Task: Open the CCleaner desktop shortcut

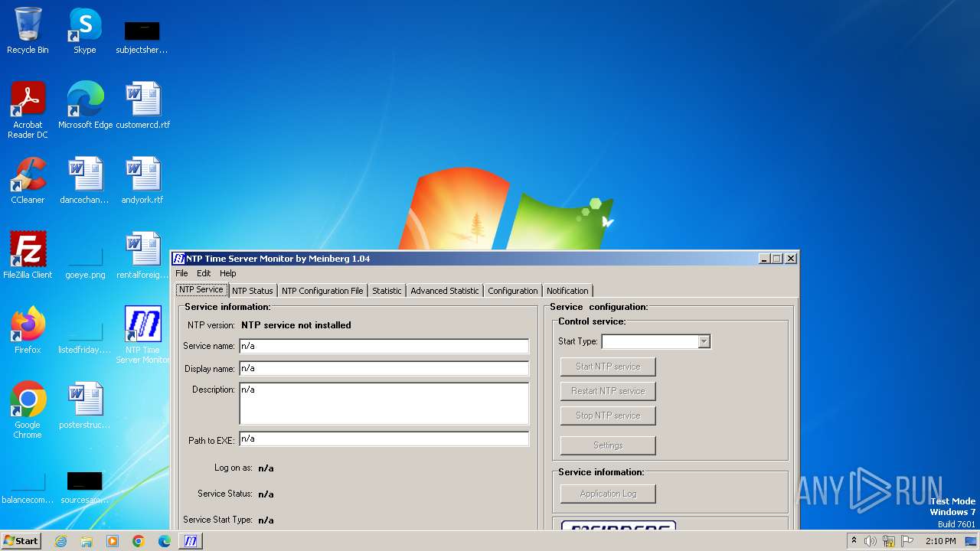Action: (28, 180)
